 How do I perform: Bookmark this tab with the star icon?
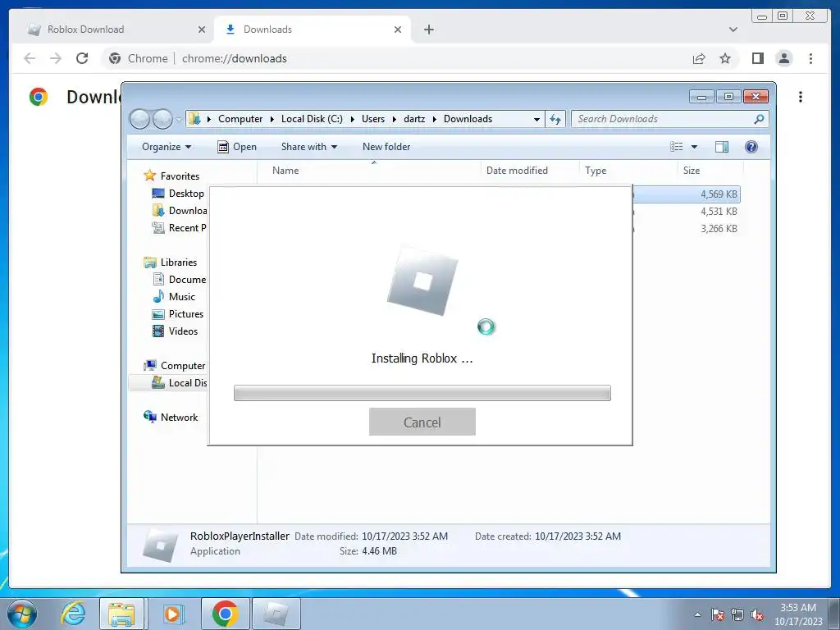[725, 58]
